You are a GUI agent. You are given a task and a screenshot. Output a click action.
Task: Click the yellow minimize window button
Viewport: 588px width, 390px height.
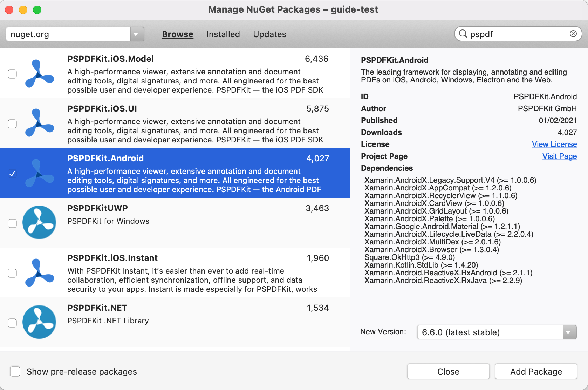[23, 10]
